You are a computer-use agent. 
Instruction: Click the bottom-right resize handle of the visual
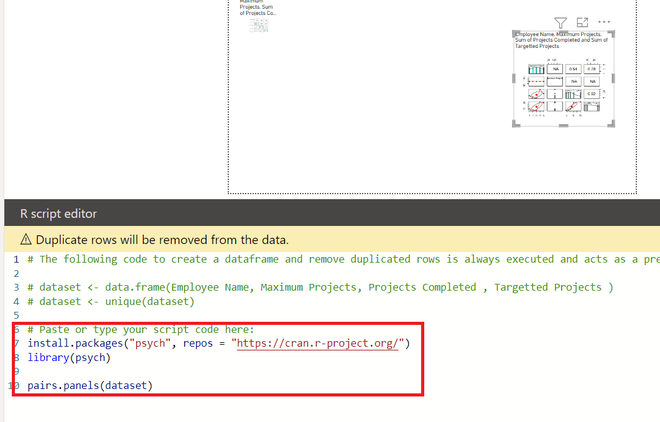(611, 123)
